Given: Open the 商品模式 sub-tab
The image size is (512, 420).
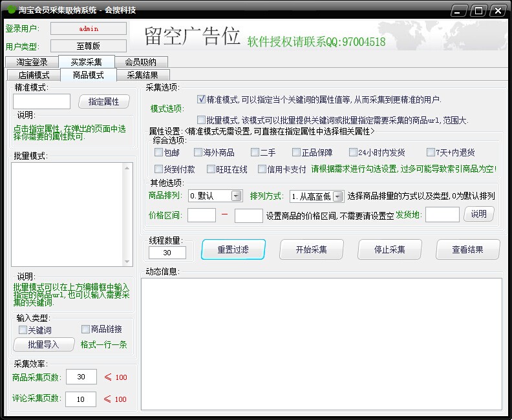Looking at the screenshot, I should pyautogui.click(x=89, y=75).
